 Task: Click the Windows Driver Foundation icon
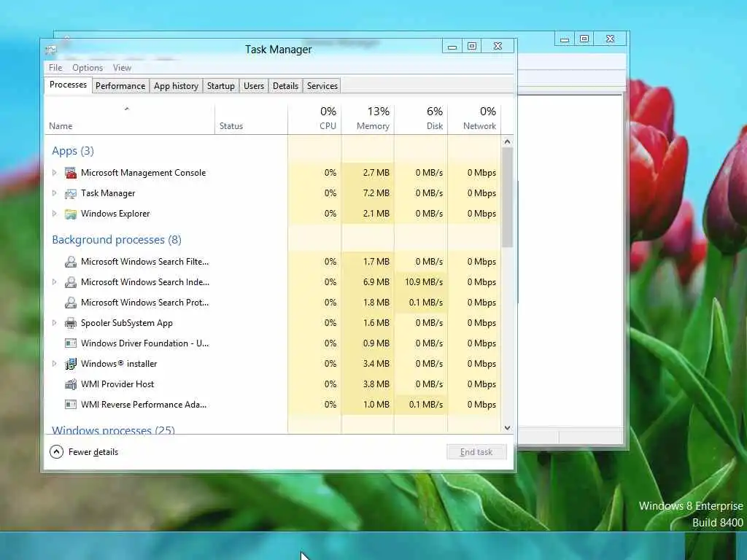71,343
